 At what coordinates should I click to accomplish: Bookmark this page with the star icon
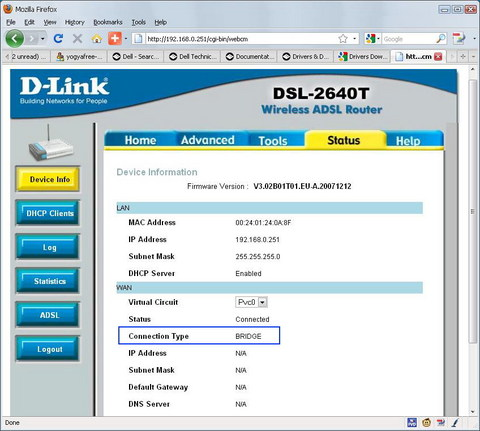[343, 39]
